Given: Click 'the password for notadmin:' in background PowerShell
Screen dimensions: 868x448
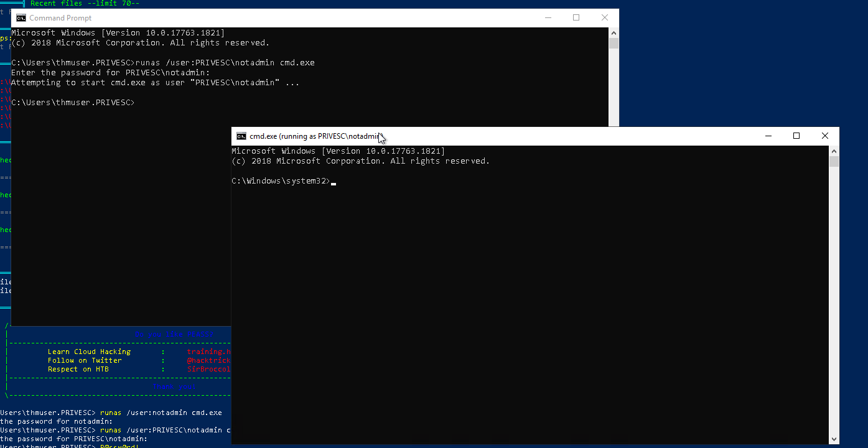Looking at the screenshot, I should 56,421.
